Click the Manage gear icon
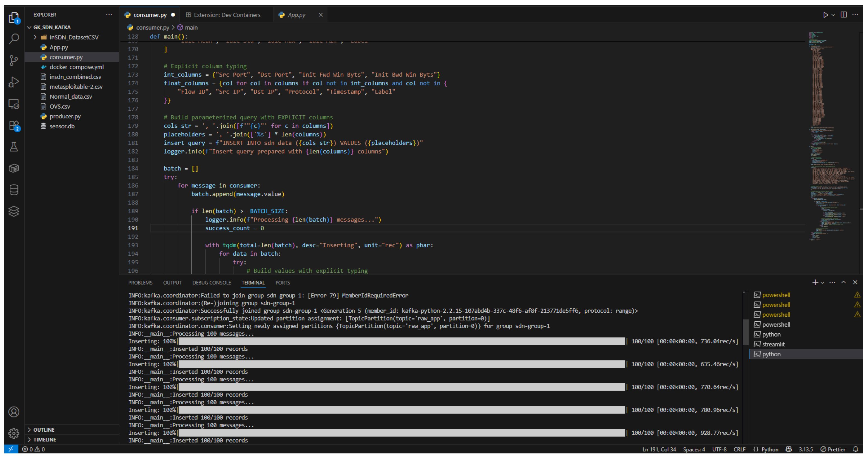Viewport: 868px width, 459px height. click(x=13, y=433)
